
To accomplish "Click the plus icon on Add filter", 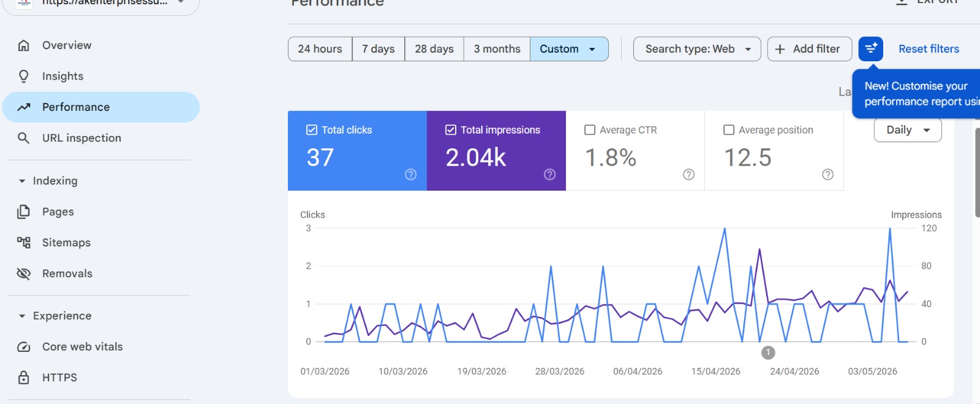I will point(780,49).
